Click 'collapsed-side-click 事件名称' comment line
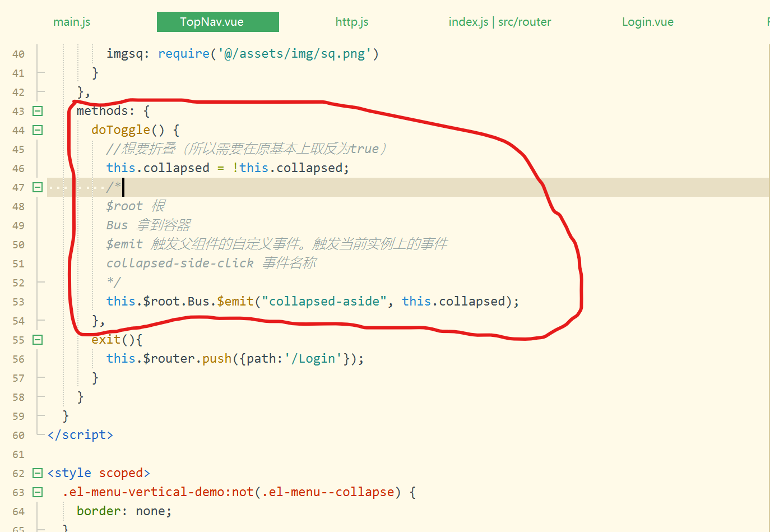Image resolution: width=770 pixels, height=532 pixels. [x=211, y=263]
